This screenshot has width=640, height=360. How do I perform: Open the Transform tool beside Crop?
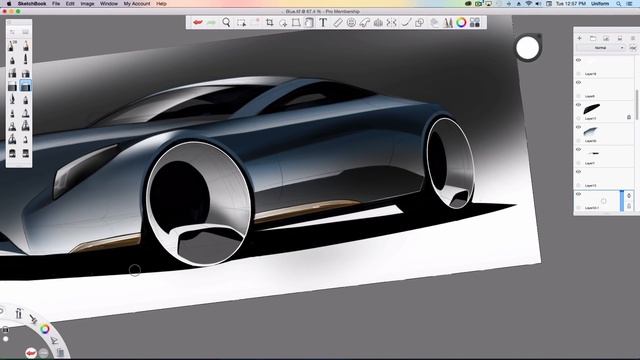tap(282, 23)
